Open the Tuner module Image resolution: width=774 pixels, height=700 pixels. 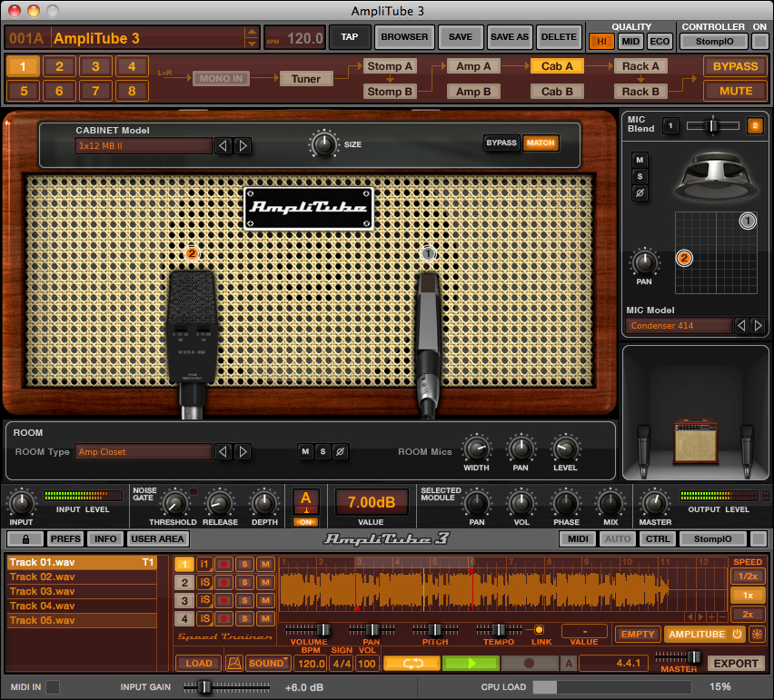(306, 78)
